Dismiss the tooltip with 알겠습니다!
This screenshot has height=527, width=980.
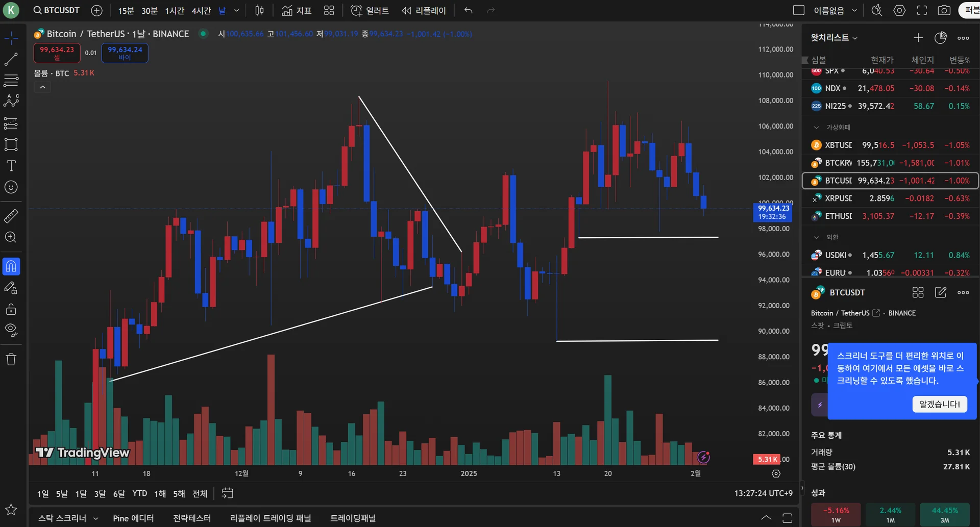click(x=940, y=404)
